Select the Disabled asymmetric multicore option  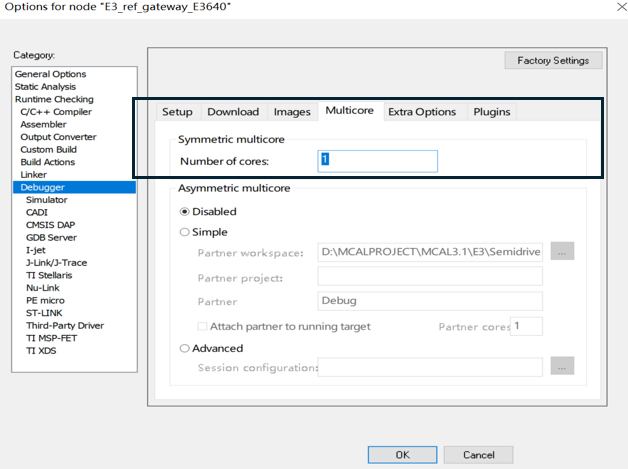click(185, 212)
